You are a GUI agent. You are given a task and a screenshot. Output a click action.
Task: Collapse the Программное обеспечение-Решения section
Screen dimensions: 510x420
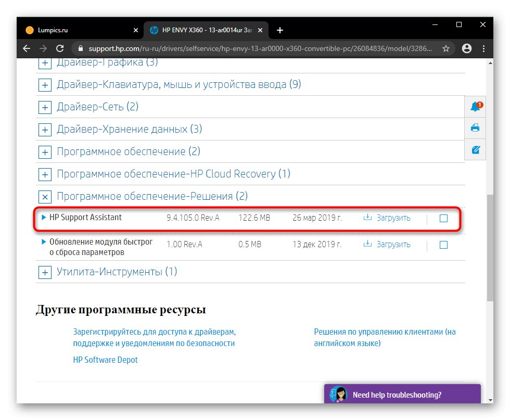click(45, 197)
